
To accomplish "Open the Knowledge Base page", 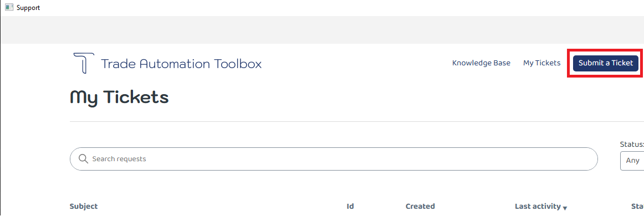I will click(481, 63).
